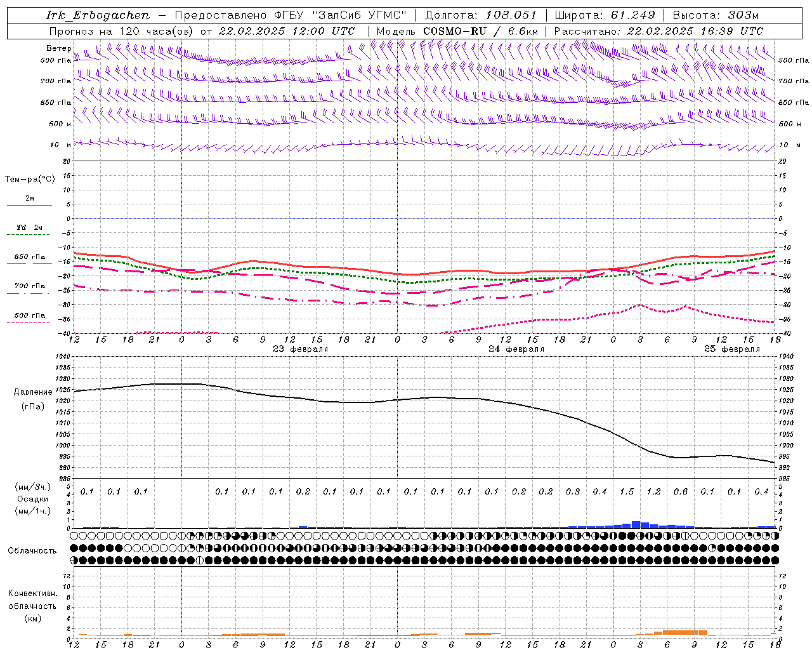Click the "Ветер" wind panel label
812x650 pixels.
click(x=58, y=48)
